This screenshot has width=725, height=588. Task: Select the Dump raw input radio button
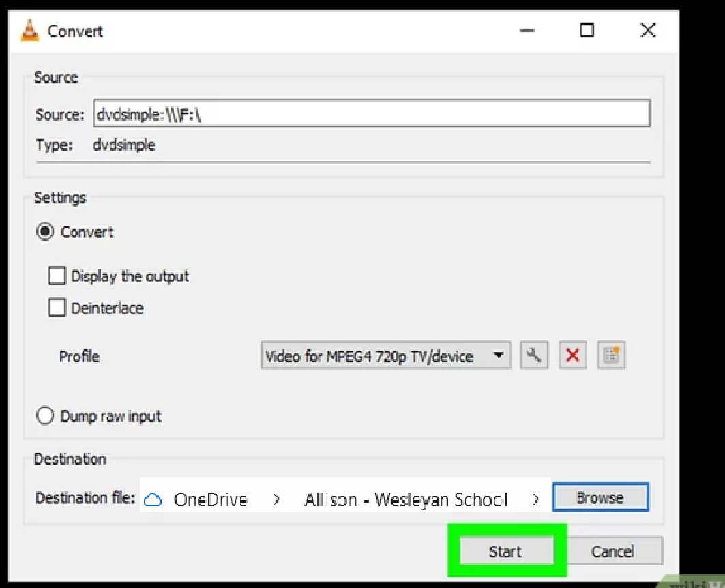(44, 415)
